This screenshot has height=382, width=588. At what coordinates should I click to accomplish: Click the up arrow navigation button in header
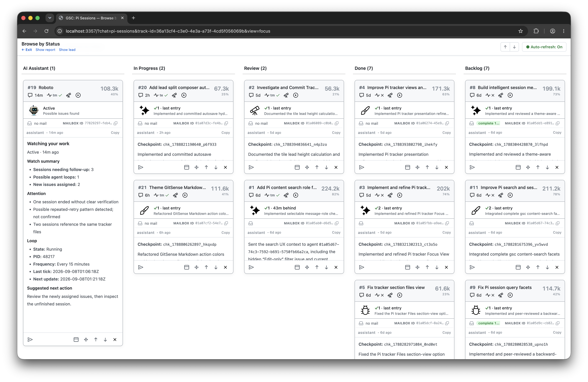[x=505, y=47]
